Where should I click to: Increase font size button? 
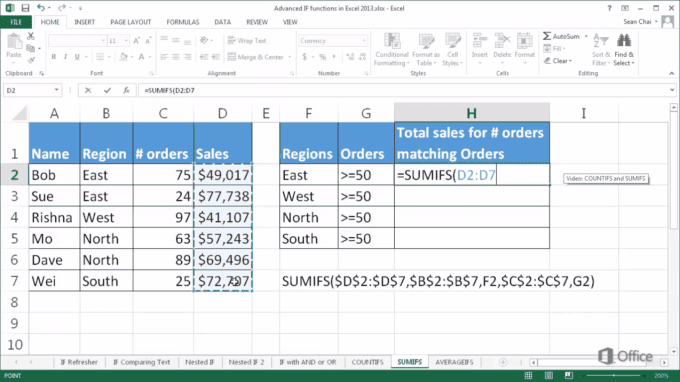pyautogui.click(x=137, y=41)
